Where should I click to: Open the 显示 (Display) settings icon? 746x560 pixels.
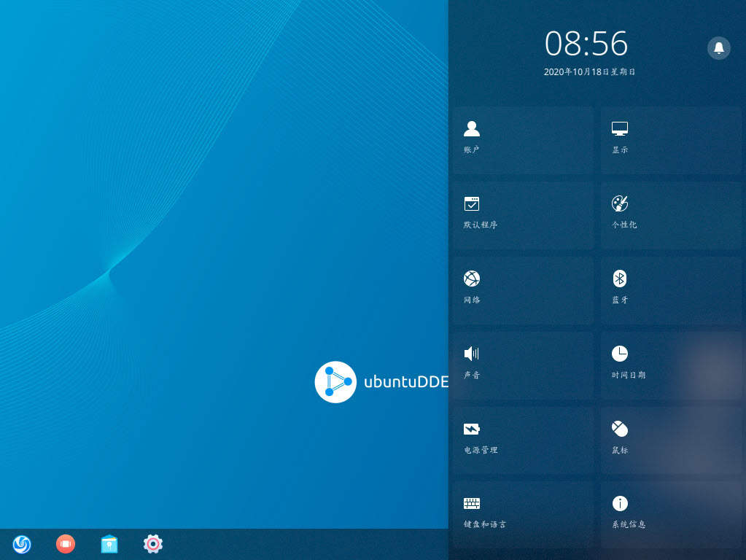click(619, 128)
